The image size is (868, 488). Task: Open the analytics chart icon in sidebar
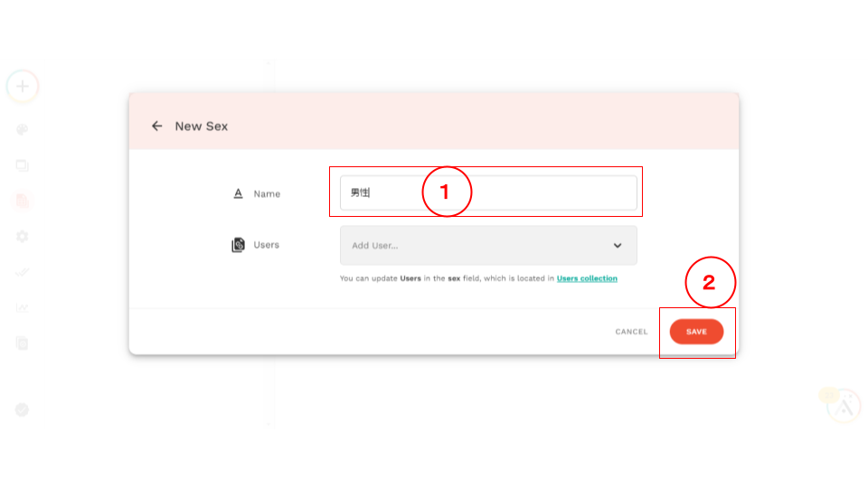pyautogui.click(x=22, y=307)
